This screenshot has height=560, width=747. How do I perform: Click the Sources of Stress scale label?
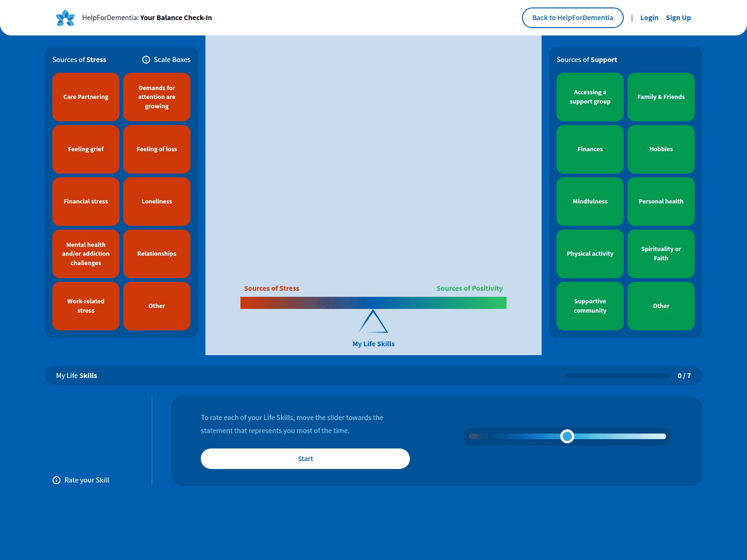272,288
